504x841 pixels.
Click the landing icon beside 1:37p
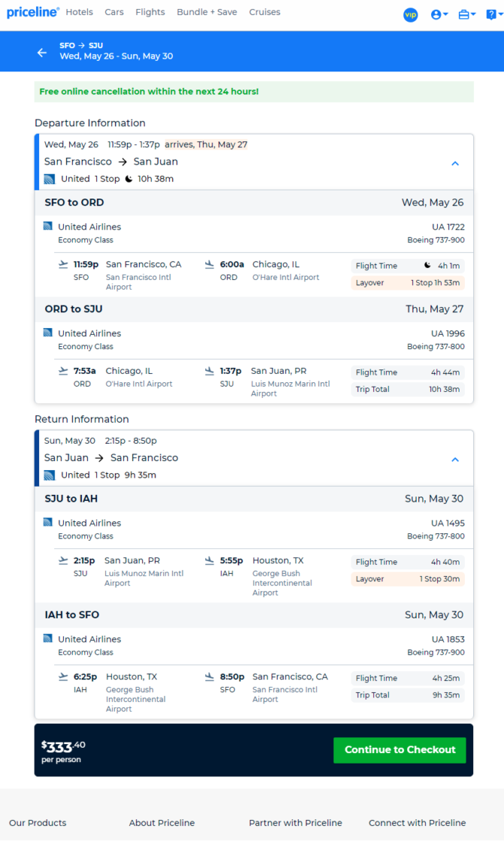(210, 371)
